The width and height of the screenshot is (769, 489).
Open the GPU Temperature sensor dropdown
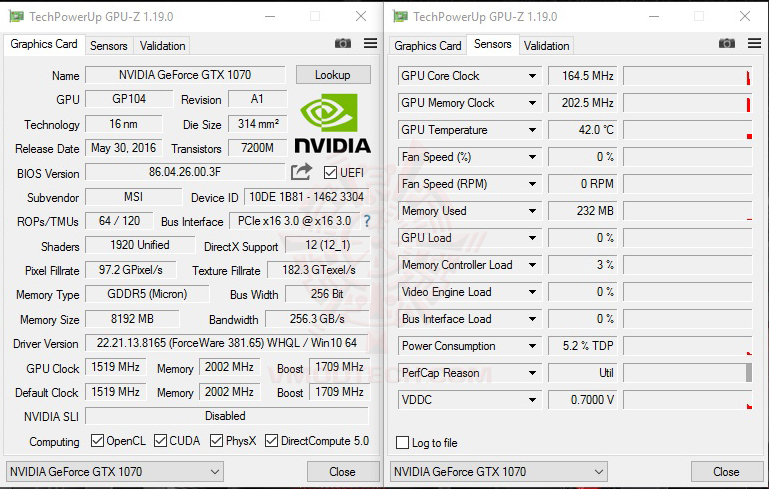(x=533, y=130)
